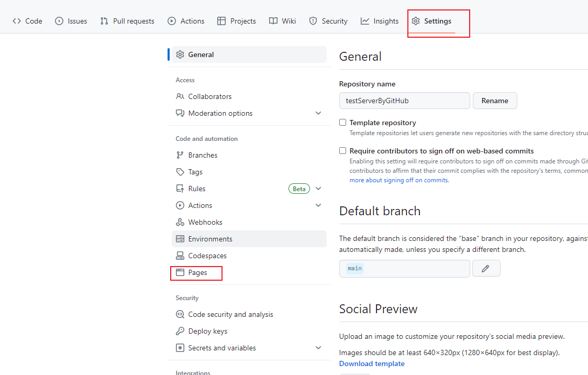Click the Rename button
This screenshot has width=588, height=375.
(495, 101)
